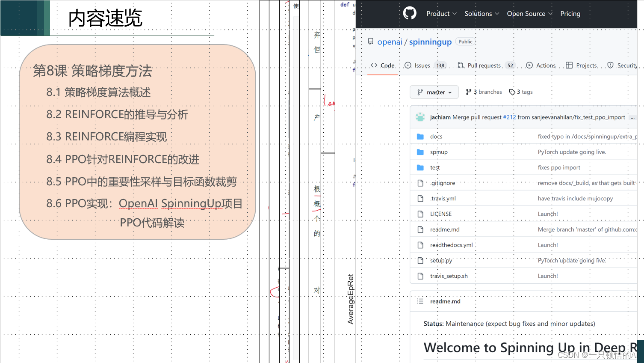Open the .travis.yml file
The image size is (644, 363).
pos(443,199)
